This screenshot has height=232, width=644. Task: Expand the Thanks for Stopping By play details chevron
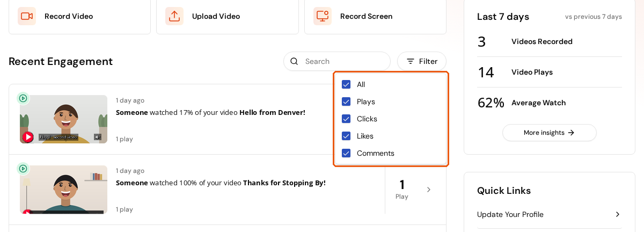click(428, 190)
